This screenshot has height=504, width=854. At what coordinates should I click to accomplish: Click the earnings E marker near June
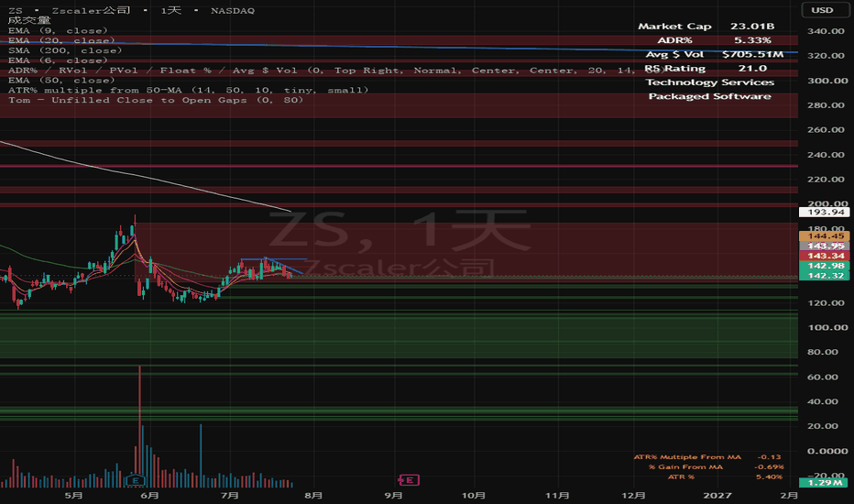[x=135, y=480]
